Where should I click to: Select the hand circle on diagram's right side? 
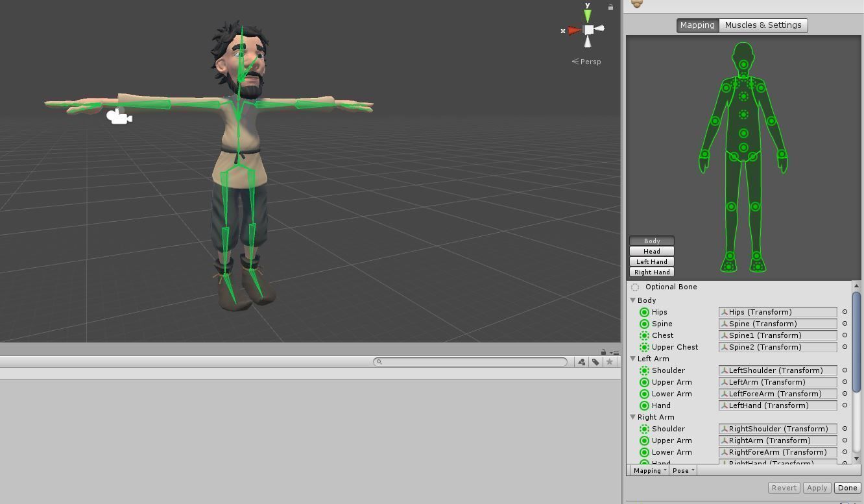click(782, 154)
